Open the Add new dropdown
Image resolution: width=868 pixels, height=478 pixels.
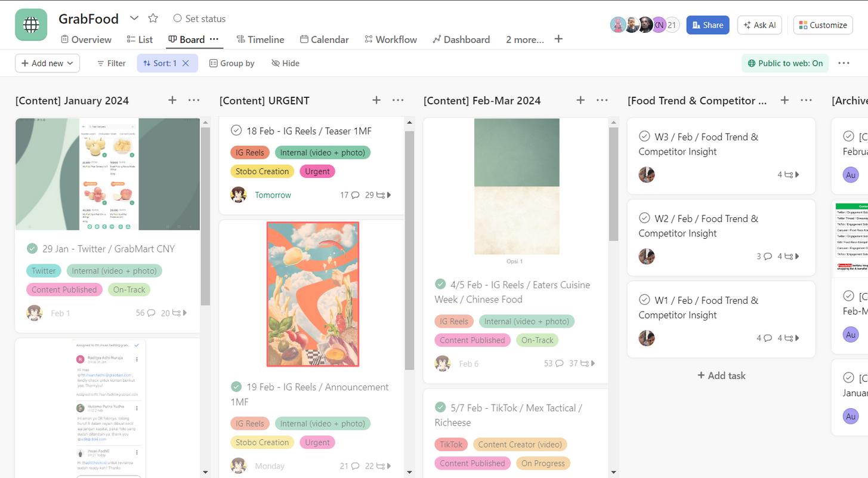click(47, 63)
